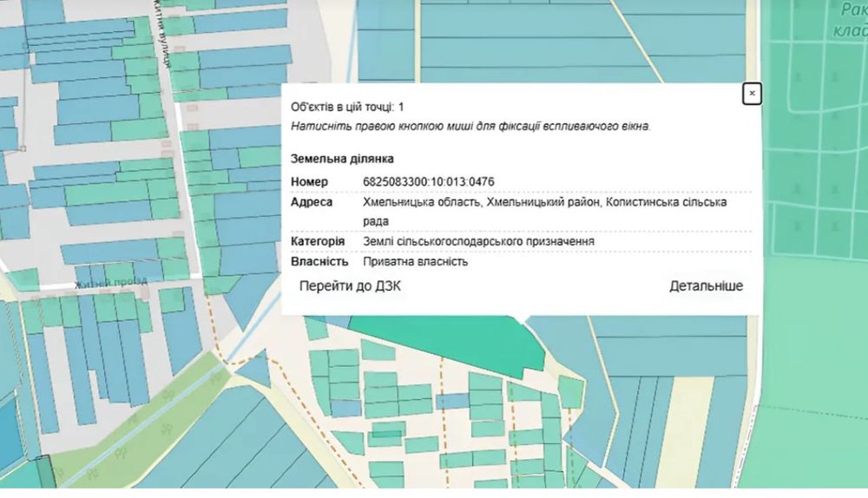Viewport: 868px width, 498px height.
Task: Click the Об'єктів в цій точці: 1 text
Action: click(x=347, y=107)
